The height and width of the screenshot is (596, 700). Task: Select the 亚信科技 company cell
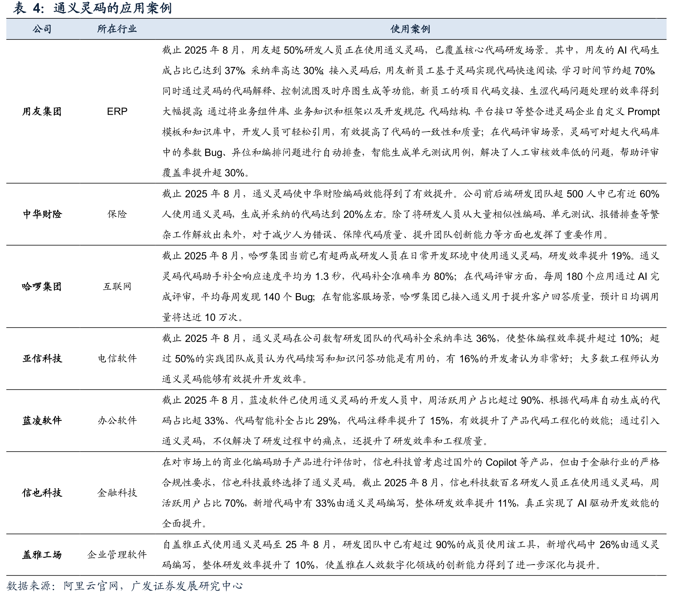(42, 359)
